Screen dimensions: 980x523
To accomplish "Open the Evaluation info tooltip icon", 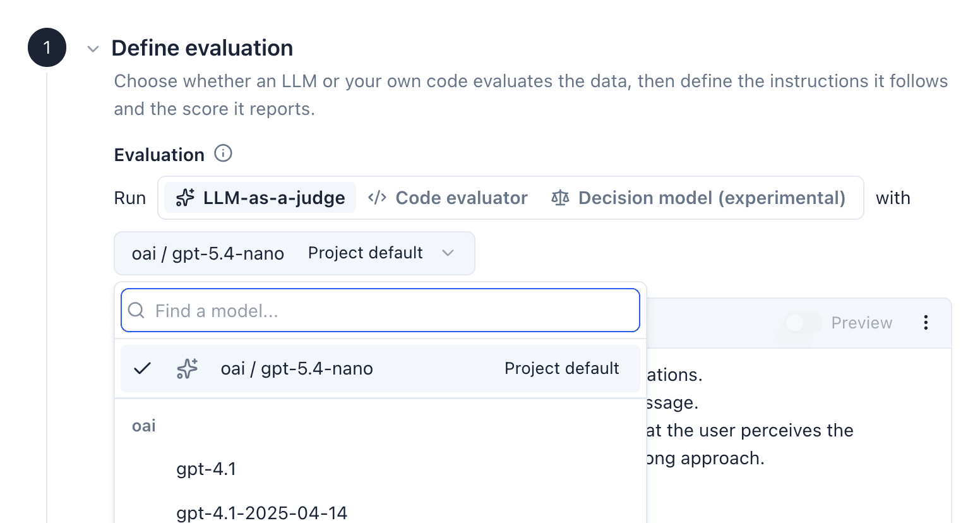I will tap(223, 153).
